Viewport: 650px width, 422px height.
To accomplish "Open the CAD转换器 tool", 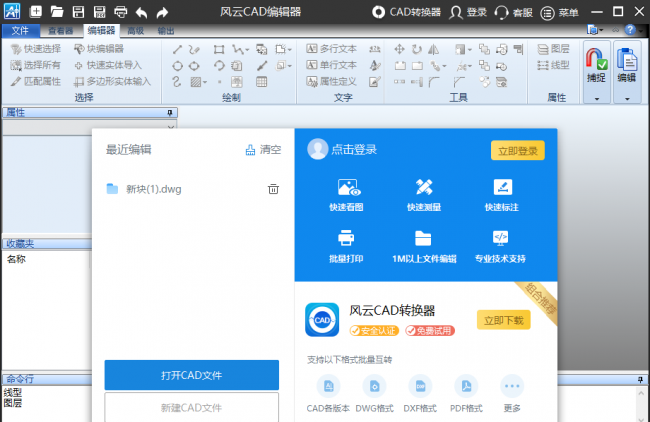I will (406, 12).
